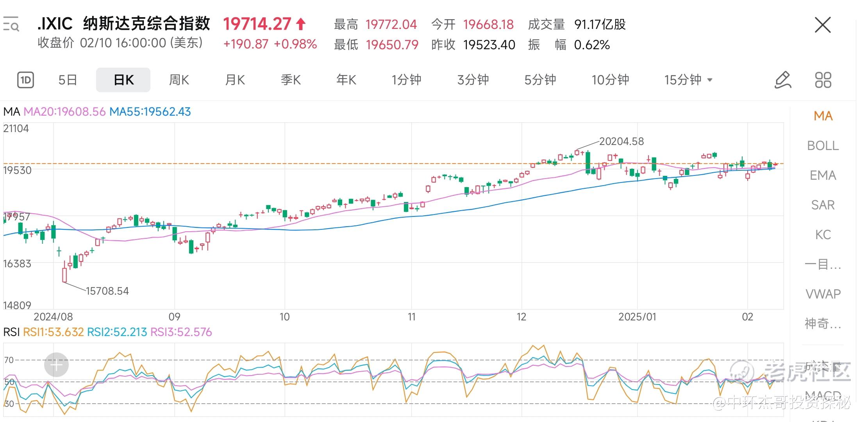Open the stock search list icon

pyautogui.click(x=11, y=24)
